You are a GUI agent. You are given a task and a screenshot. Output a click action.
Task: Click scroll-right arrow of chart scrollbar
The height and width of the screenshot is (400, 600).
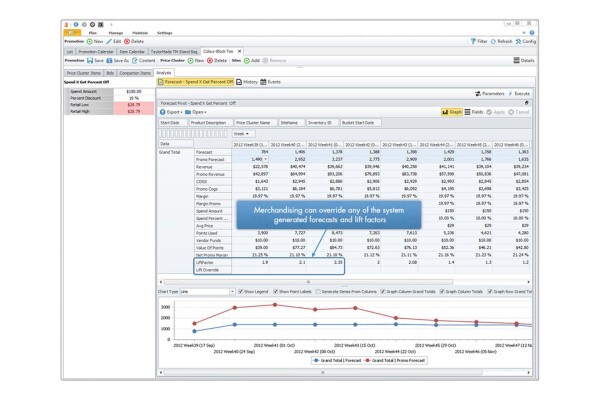pos(528,372)
